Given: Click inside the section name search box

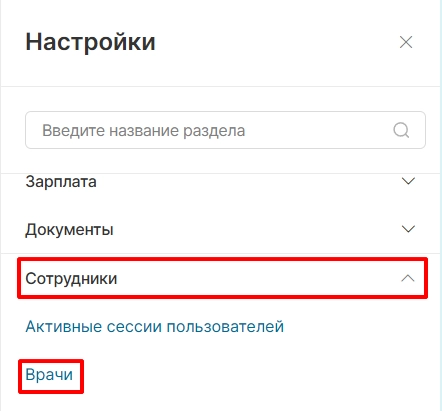Looking at the screenshot, I should pos(225,130).
